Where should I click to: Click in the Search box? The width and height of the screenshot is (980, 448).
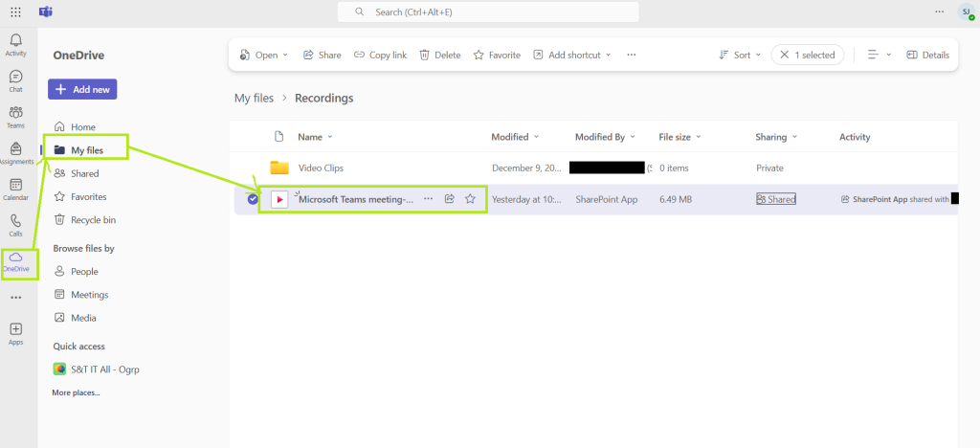click(488, 11)
